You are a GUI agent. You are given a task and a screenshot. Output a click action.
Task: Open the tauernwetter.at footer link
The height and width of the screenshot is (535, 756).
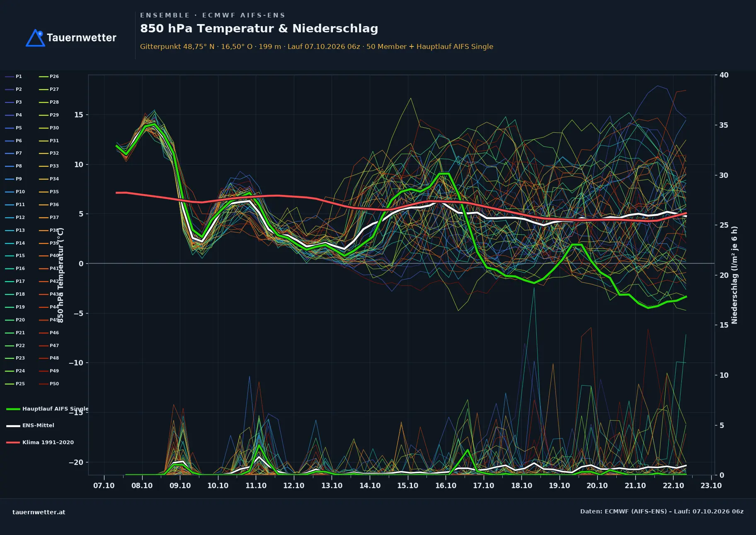point(39,512)
